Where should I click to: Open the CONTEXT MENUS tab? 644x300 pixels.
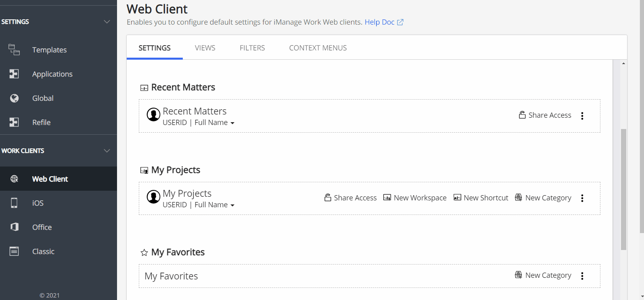coord(318,48)
